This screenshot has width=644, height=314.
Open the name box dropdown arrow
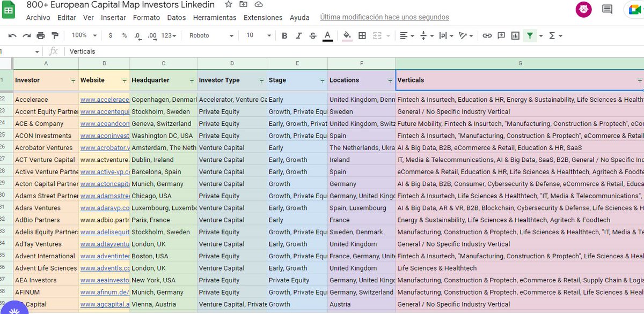click(x=37, y=52)
